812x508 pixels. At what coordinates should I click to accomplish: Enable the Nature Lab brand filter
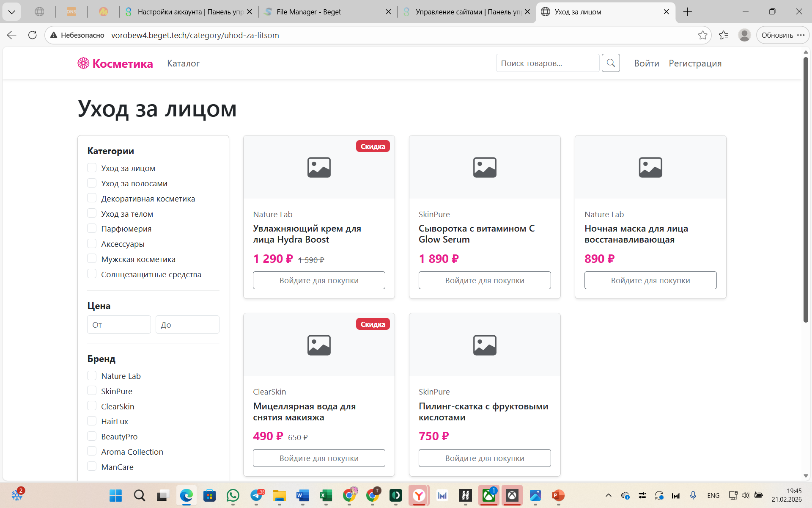(x=92, y=376)
